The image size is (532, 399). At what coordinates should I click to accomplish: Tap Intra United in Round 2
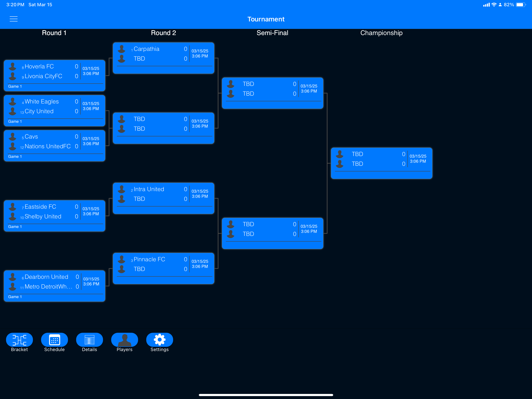[x=149, y=189]
